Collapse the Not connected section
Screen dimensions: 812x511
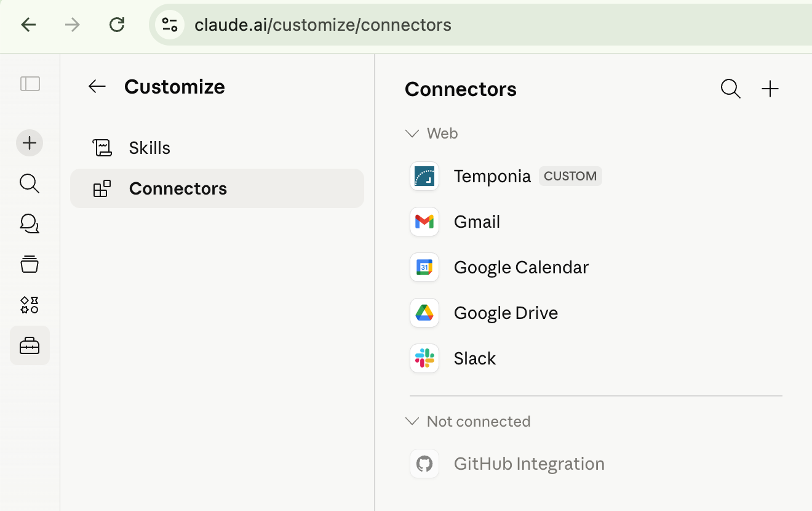[412, 422]
